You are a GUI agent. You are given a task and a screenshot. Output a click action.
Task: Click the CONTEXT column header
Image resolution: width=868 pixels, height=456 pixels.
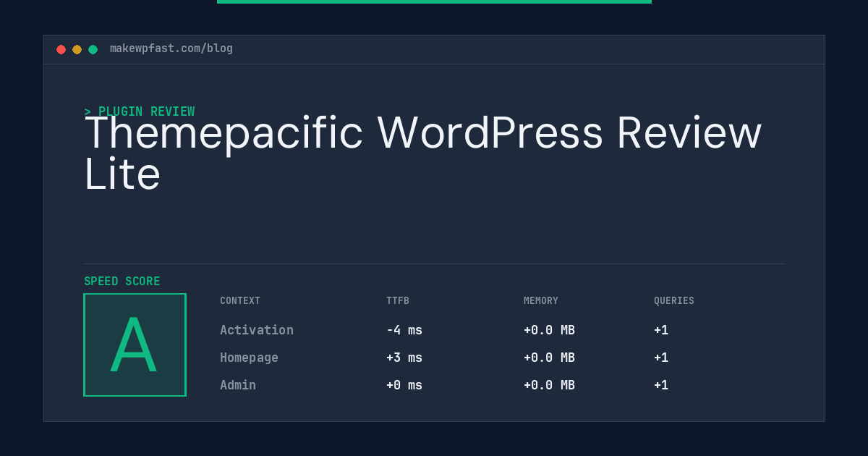tap(240, 301)
